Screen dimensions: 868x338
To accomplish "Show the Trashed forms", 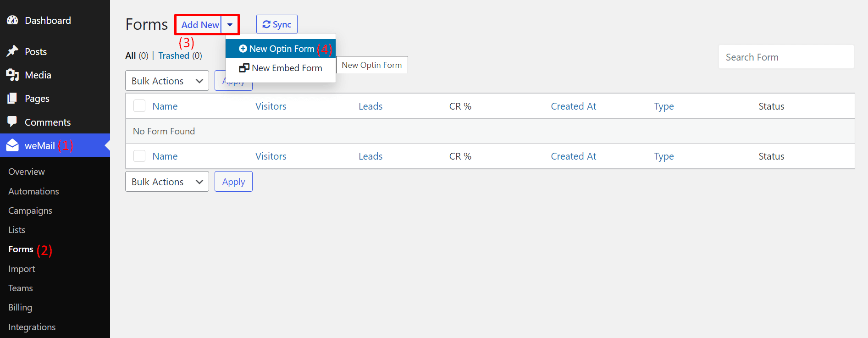I will [174, 55].
